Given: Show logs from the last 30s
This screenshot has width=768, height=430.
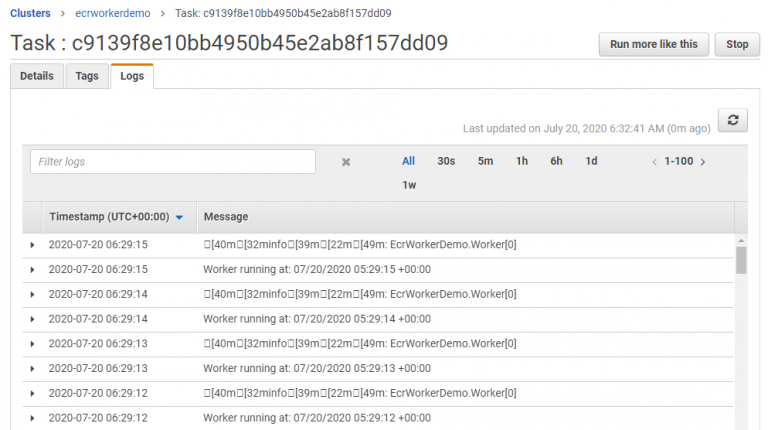Looking at the screenshot, I should click(446, 161).
